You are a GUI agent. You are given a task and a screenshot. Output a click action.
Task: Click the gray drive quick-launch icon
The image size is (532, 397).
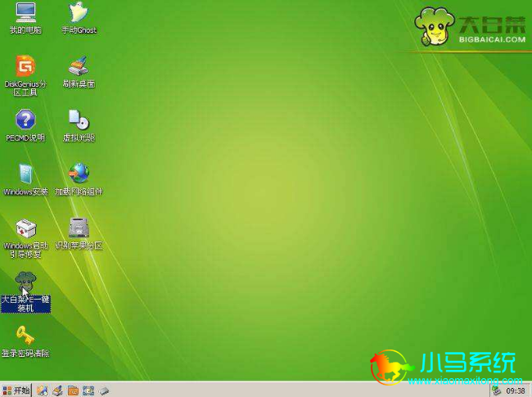tap(104, 391)
